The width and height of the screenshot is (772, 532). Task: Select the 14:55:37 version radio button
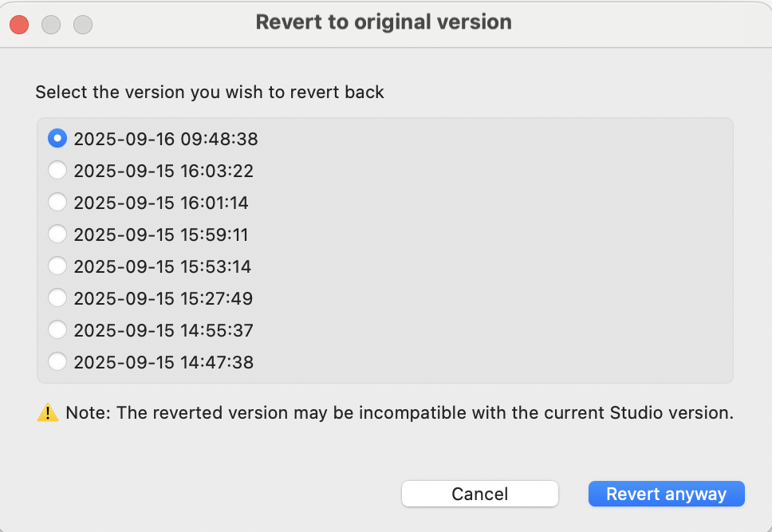[57, 330]
